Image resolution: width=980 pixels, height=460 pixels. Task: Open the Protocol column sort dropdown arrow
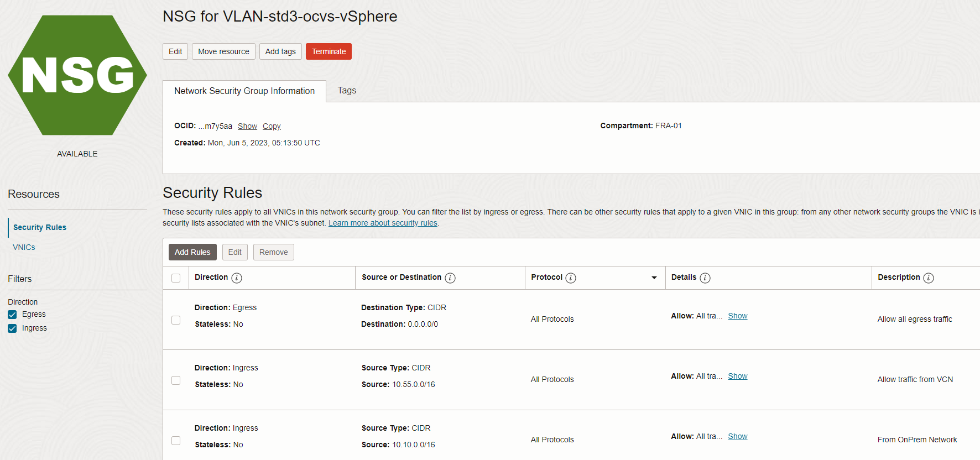click(x=654, y=278)
